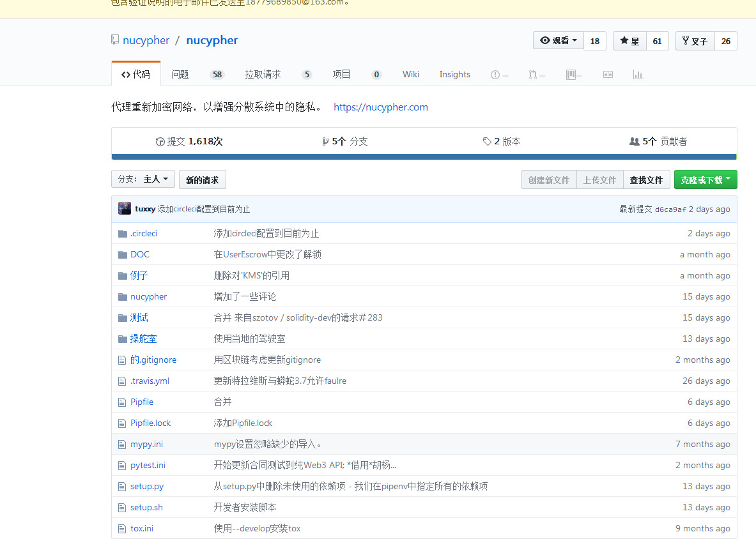Open the nucypher owner link in header
This screenshot has width=756, height=555.
click(x=146, y=40)
